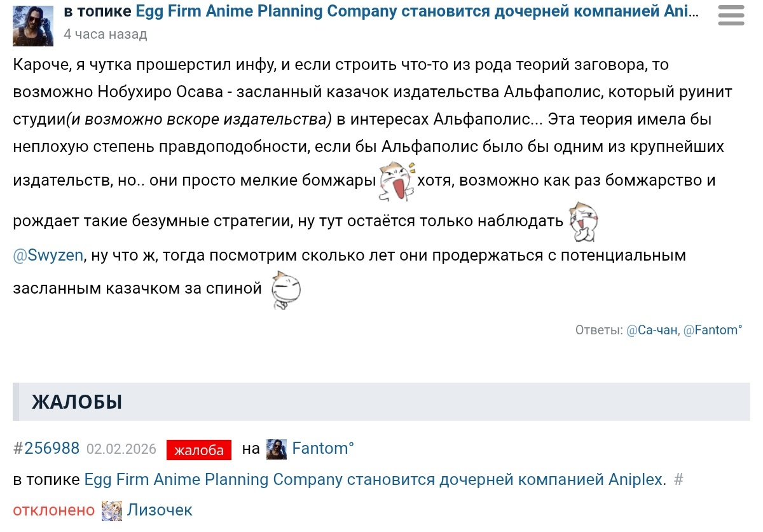The height and width of the screenshot is (532, 763).
Task: Open complaint #256988
Action: (46, 449)
